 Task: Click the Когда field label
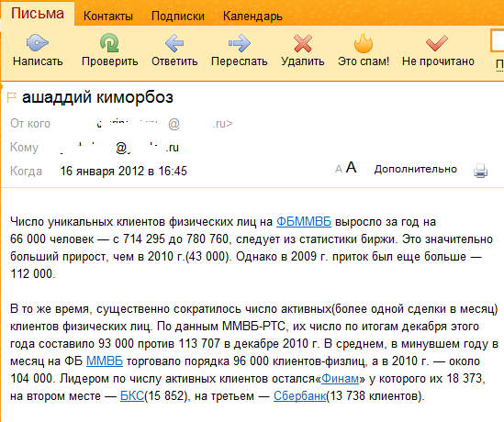point(26,171)
